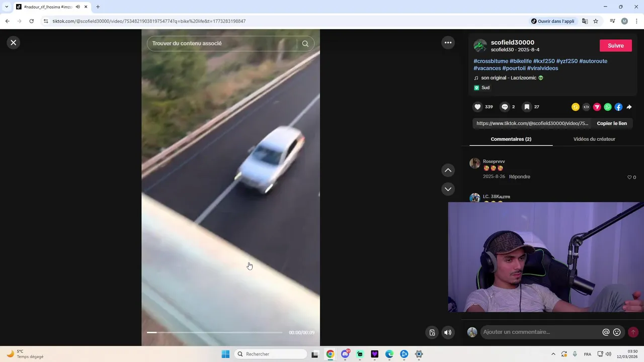Go back in the browser

click(7, 21)
